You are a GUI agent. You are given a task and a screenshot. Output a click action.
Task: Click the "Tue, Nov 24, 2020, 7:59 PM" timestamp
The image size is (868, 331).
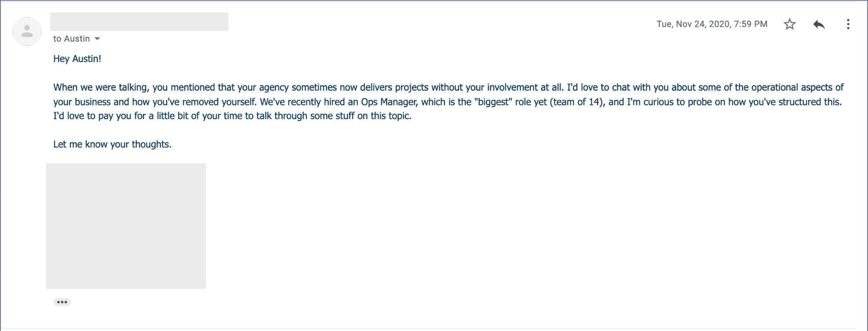point(712,24)
